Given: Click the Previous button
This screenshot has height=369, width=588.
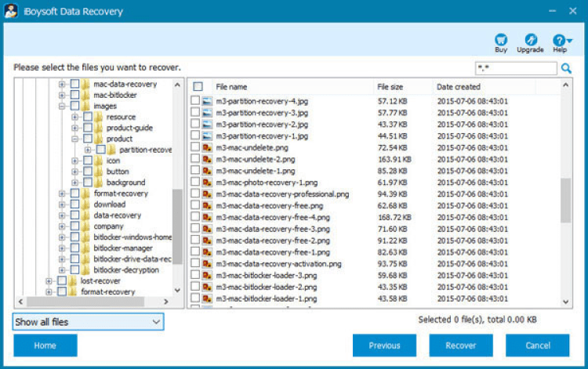Looking at the screenshot, I should 384,345.
